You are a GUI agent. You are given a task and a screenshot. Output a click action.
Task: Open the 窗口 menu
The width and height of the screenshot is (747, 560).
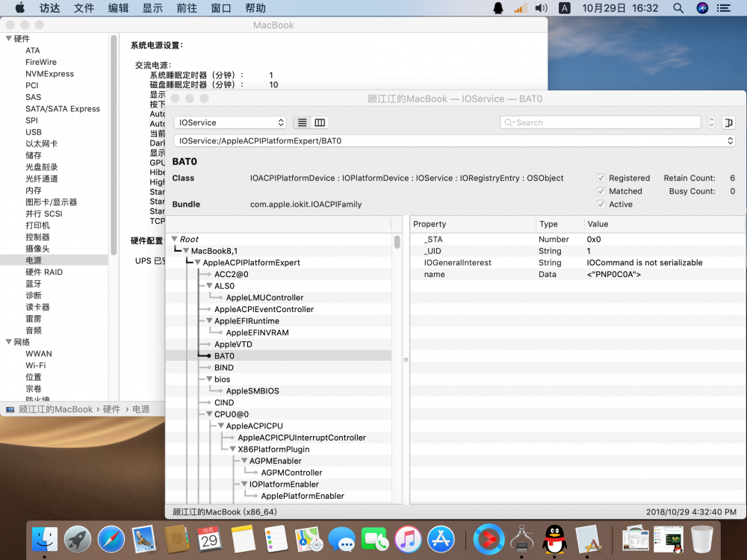click(221, 8)
